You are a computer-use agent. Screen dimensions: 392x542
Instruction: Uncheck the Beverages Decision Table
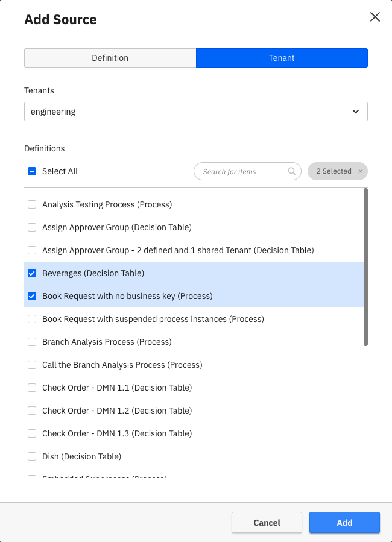pyautogui.click(x=31, y=273)
